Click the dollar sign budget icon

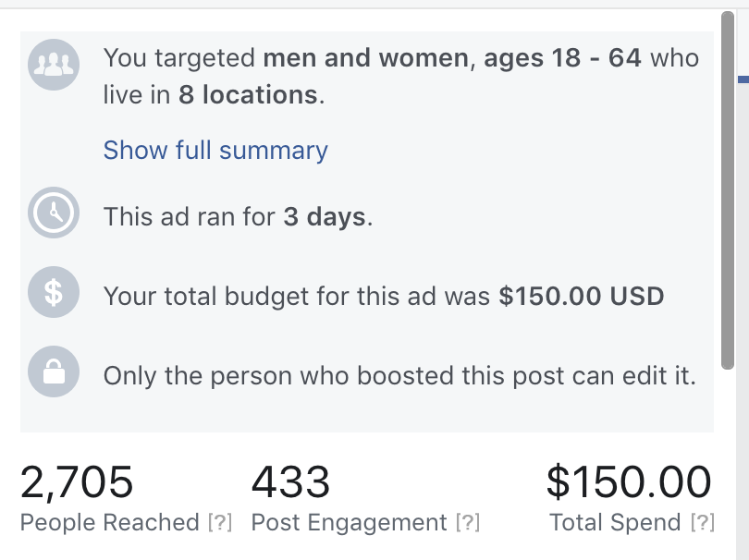tap(54, 292)
